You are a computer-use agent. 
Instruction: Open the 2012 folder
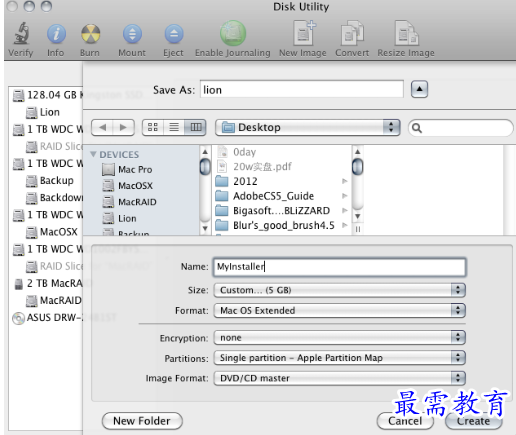click(236, 181)
